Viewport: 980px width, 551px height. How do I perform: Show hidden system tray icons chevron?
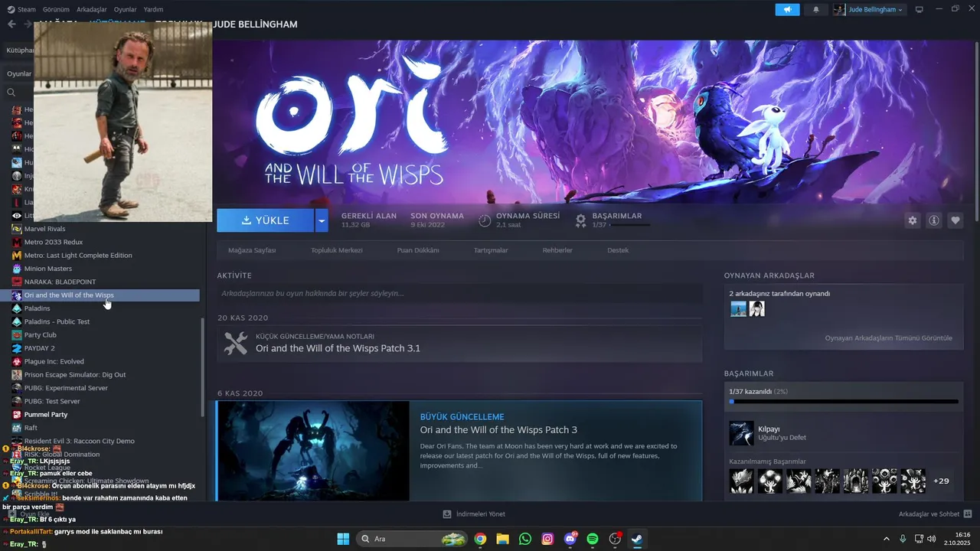click(887, 539)
